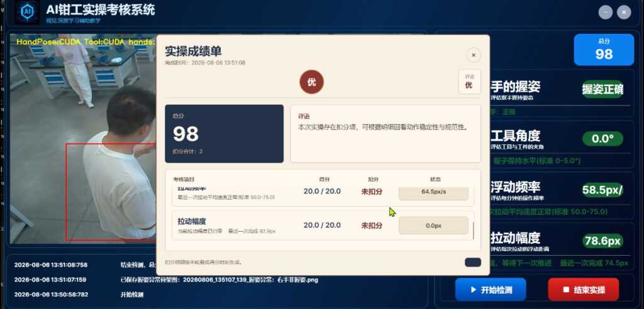Image resolution: width=644 pixels, height=309 pixels.
Task: Click the 扣分合计: 2 text
Action: 187,151
